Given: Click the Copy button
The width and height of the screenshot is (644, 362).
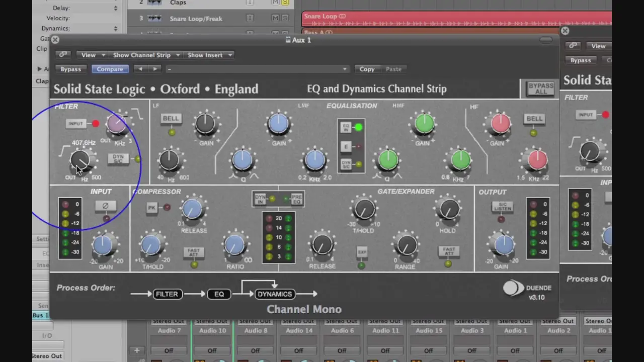Looking at the screenshot, I should coord(367,69).
